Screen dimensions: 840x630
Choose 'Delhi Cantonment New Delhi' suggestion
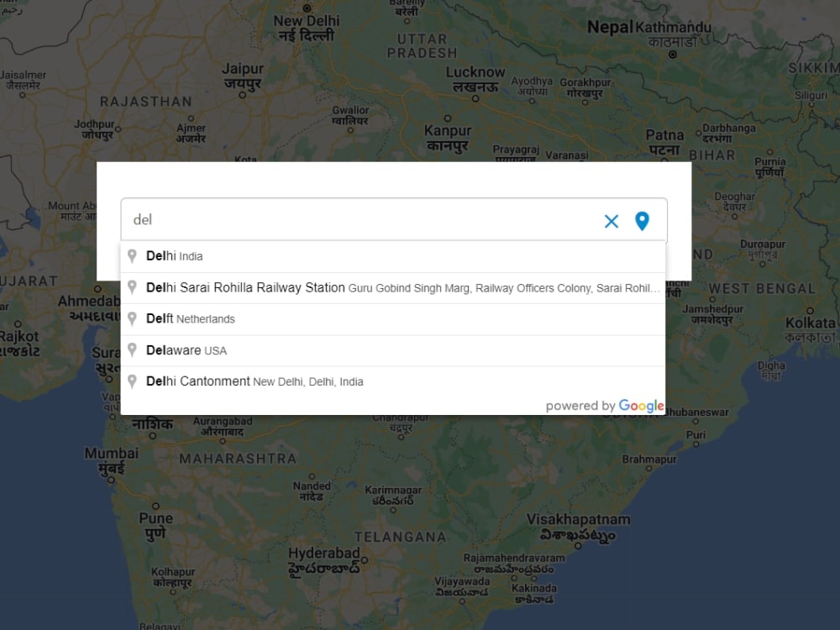[393, 381]
